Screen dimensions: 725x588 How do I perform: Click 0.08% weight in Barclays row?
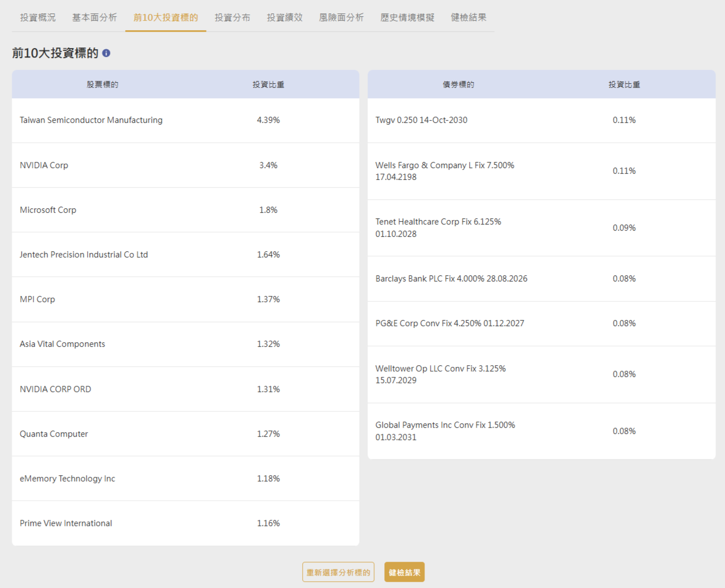coord(624,279)
